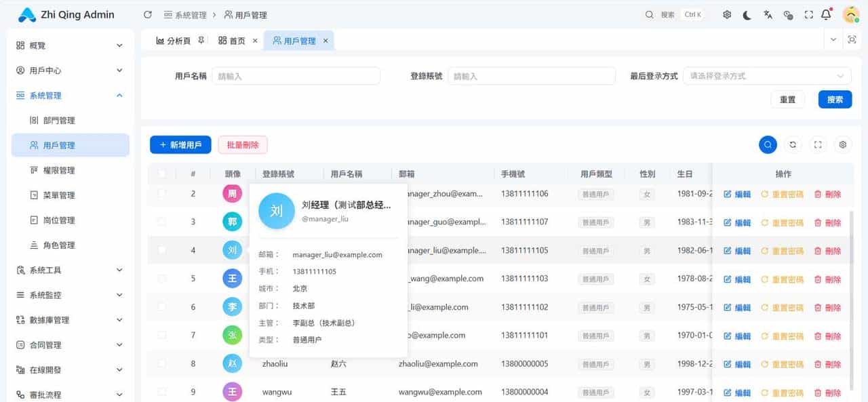Open notifications via the bell icon

pyautogui.click(x=826, y=14)
